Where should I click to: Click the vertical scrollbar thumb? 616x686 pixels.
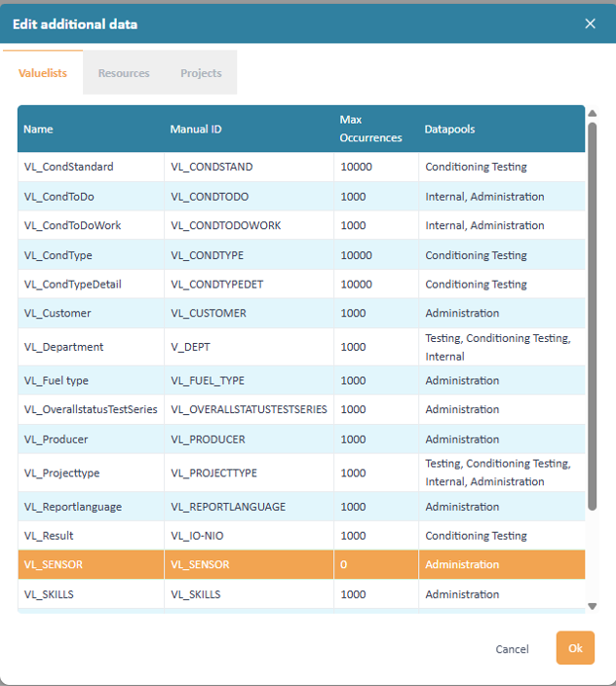pos(593,317)
